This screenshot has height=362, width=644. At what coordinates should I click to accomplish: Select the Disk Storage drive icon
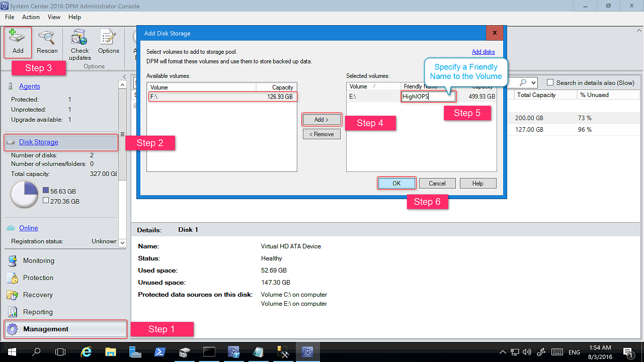[11, 142]
